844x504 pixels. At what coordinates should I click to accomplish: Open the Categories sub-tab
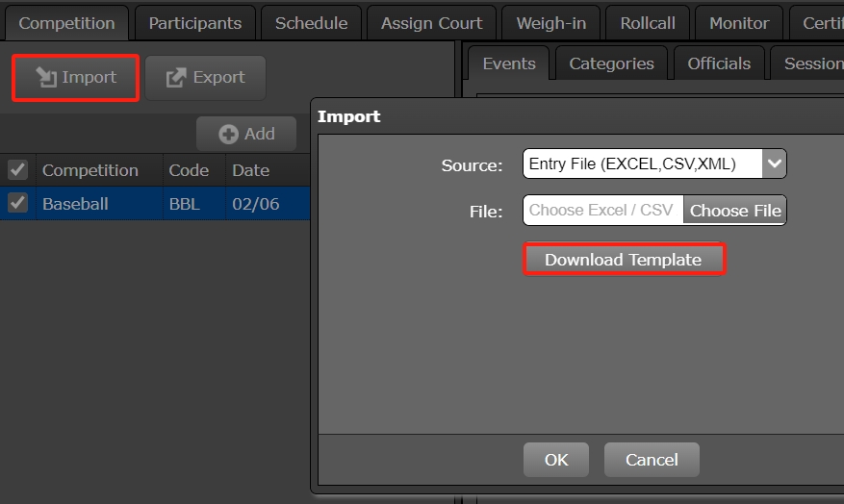(611, 63)
